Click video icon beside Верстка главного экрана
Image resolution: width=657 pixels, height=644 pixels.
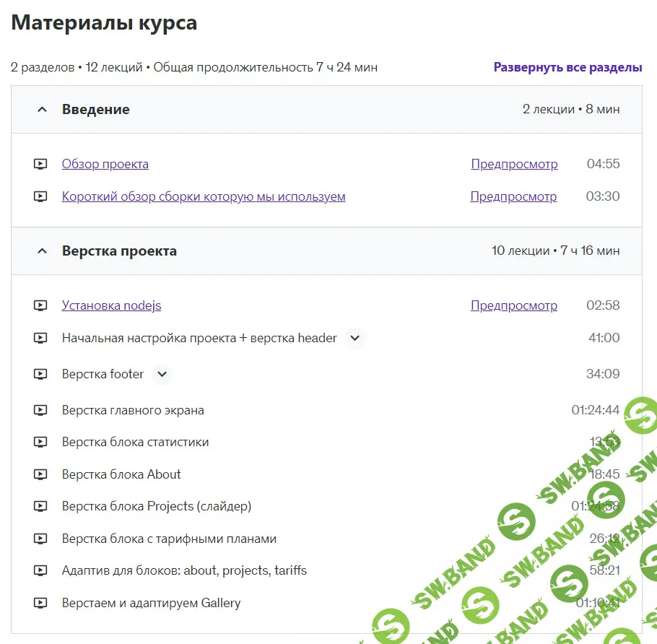point(40,410)
